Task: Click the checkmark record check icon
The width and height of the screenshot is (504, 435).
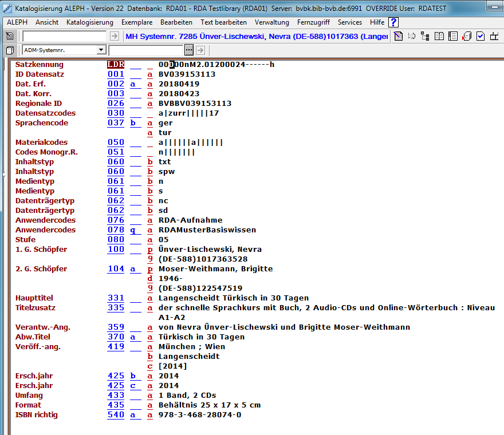Action: point(481,37)
